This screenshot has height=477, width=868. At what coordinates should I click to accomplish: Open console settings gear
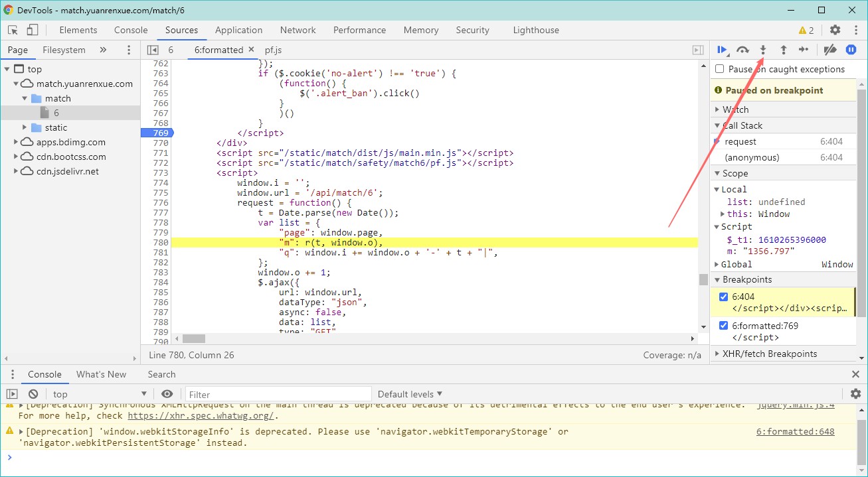[x=855, y=394]
